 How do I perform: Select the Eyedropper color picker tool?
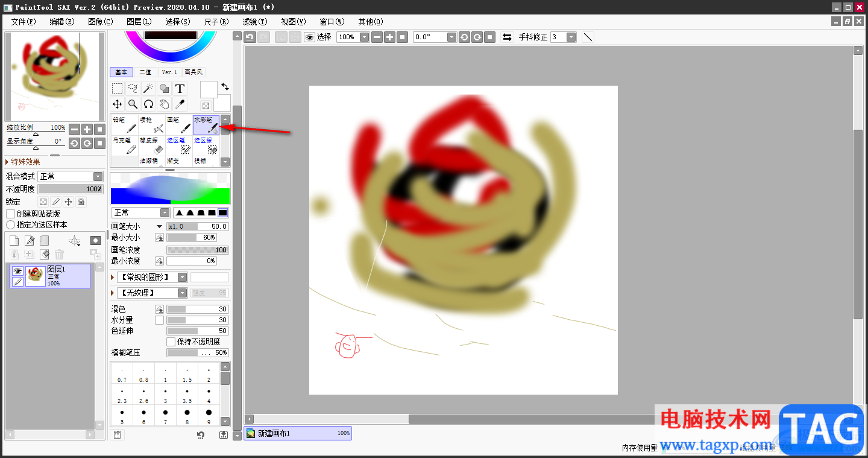click(x=180, y=104)
